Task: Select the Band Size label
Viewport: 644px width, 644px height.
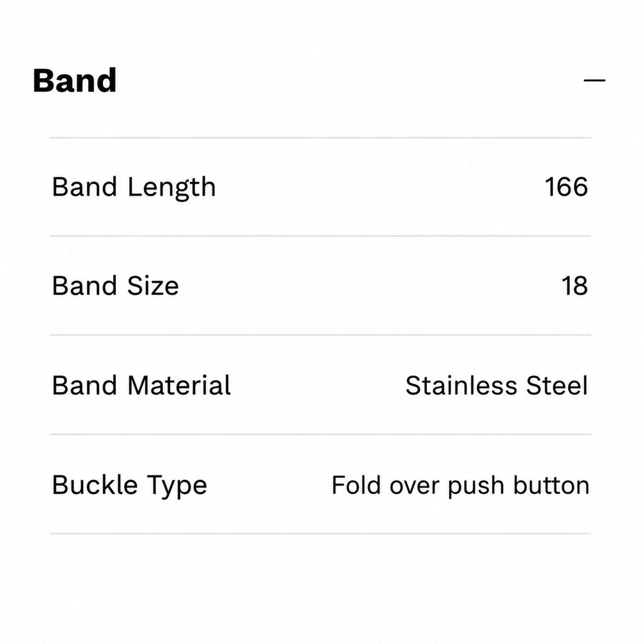Action: click(115, 285)
